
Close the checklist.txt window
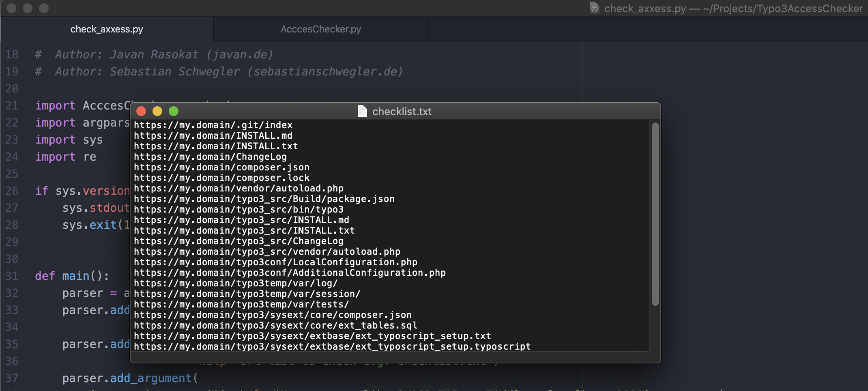coord(141,111)
